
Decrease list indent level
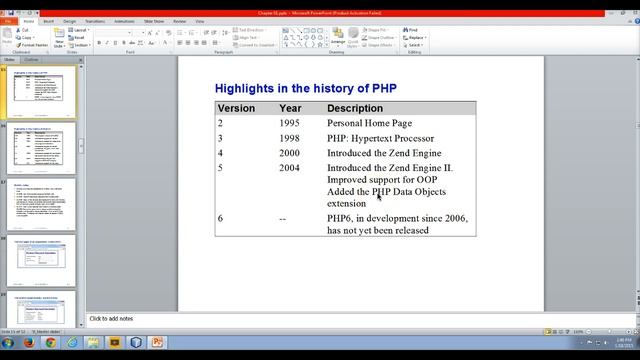pyautogui.click(x=206, y=33)
